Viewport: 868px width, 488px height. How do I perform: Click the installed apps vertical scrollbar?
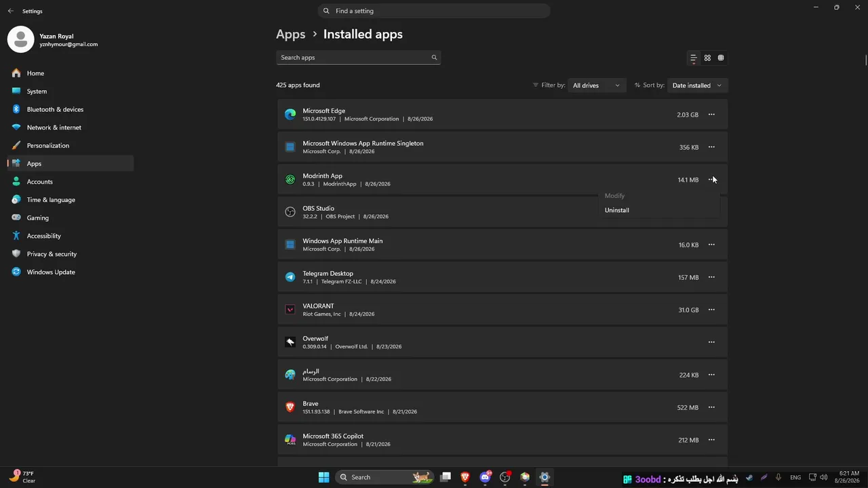click(865, 60)
